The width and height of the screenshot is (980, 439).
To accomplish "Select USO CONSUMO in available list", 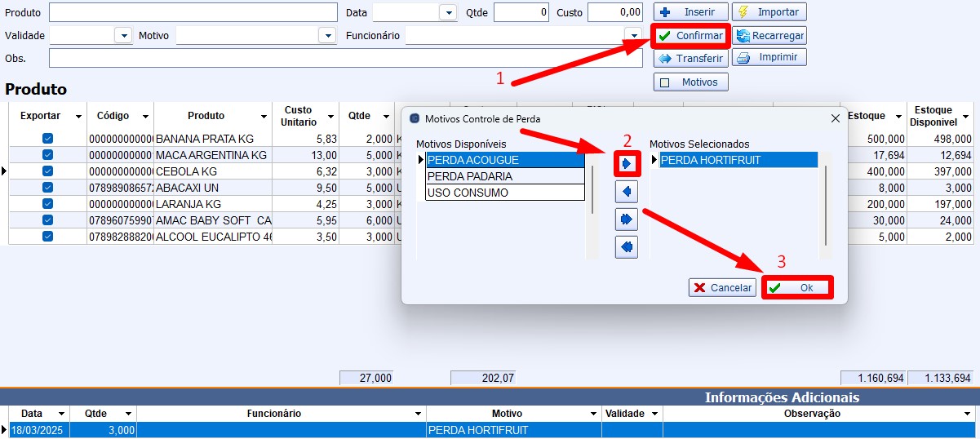I will pyautogui.click(x=504, y=193).
